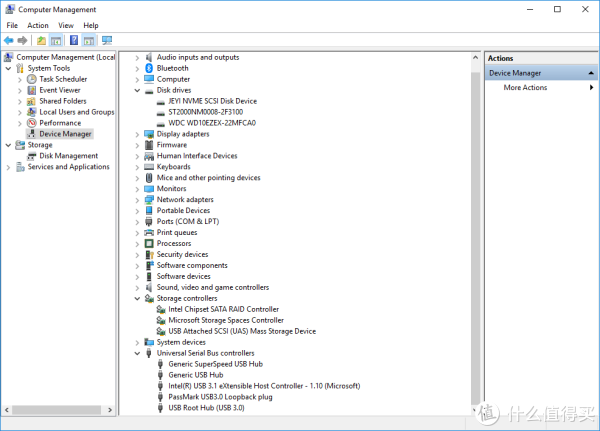The height and width of the screenshot is (431, 600).
Task: Select the Storage node in the left tree
Action: 40,145
